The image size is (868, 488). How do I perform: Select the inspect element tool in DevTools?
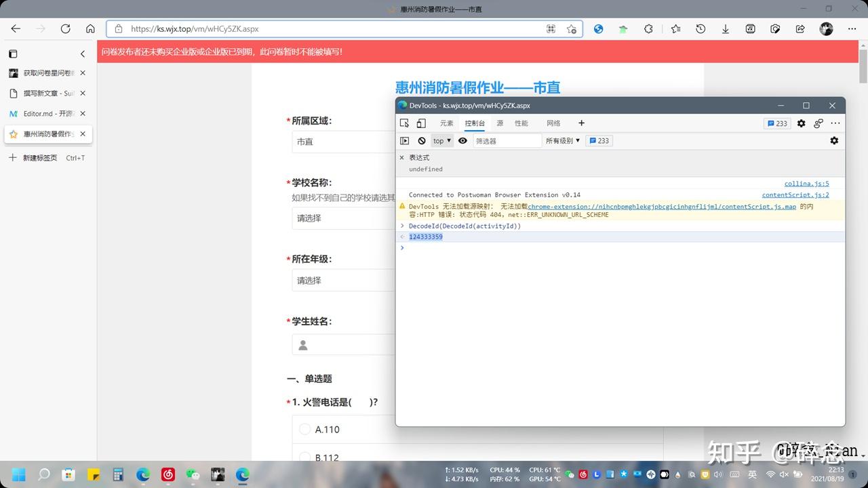[x=403, y=123]
